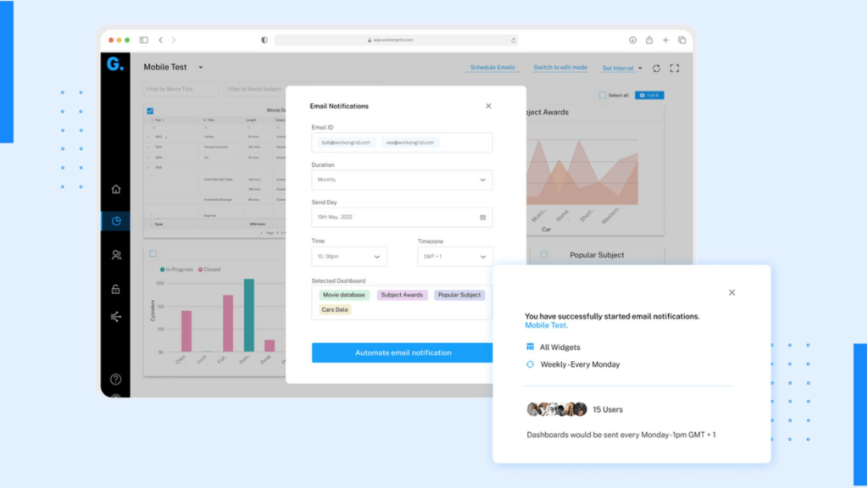Open the dashboards pie chart sidebar icon
The image size is (868, 488).
coord(115,220)
